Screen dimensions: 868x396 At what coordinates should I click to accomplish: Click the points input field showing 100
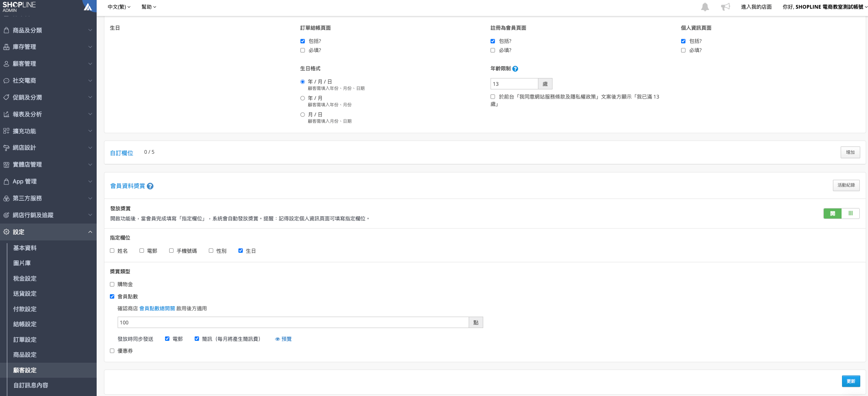pyautogui.click(x=293, y=323)
